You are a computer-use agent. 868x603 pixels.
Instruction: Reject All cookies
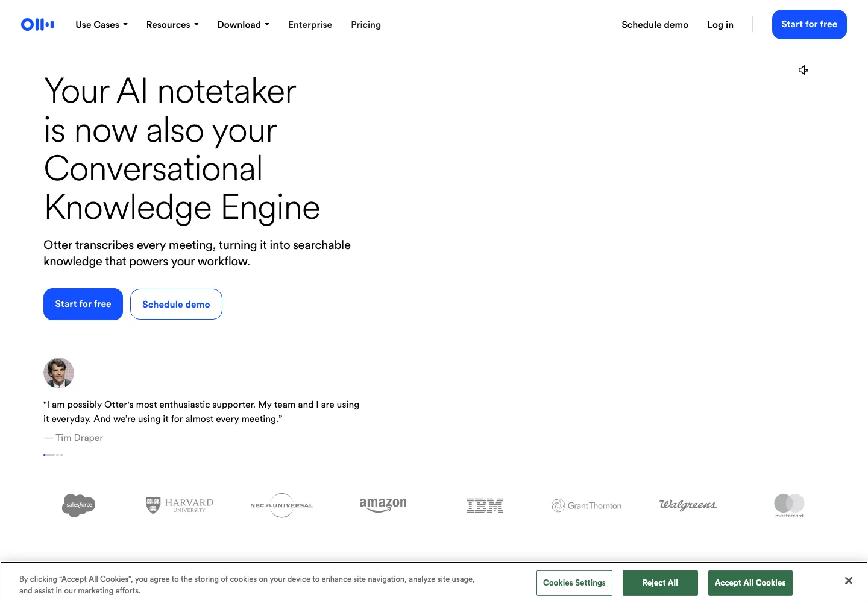(x=660, y=582)
